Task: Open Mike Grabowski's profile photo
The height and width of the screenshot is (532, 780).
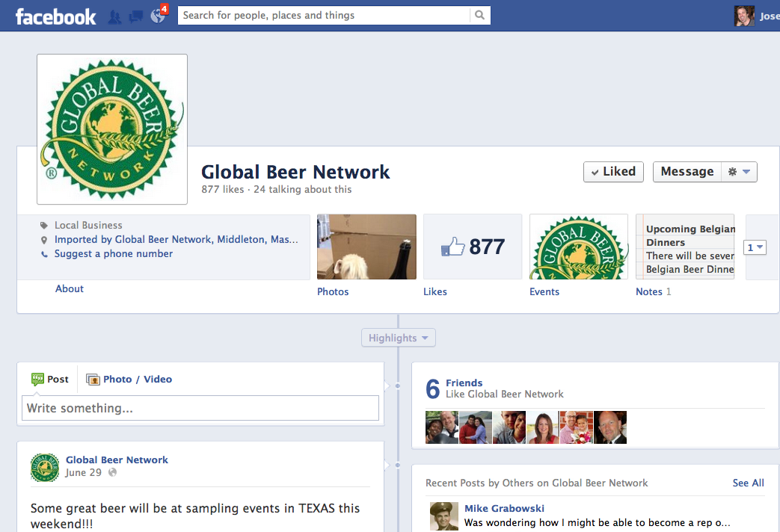Action: point(444,516)
